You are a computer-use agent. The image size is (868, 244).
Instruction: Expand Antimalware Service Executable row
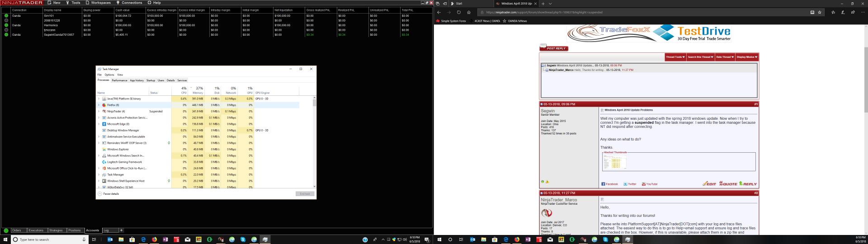point(99,136)
